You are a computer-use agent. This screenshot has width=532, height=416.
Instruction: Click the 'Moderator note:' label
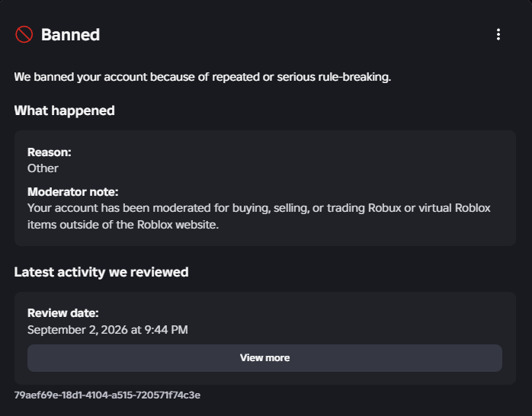(73, 192)
